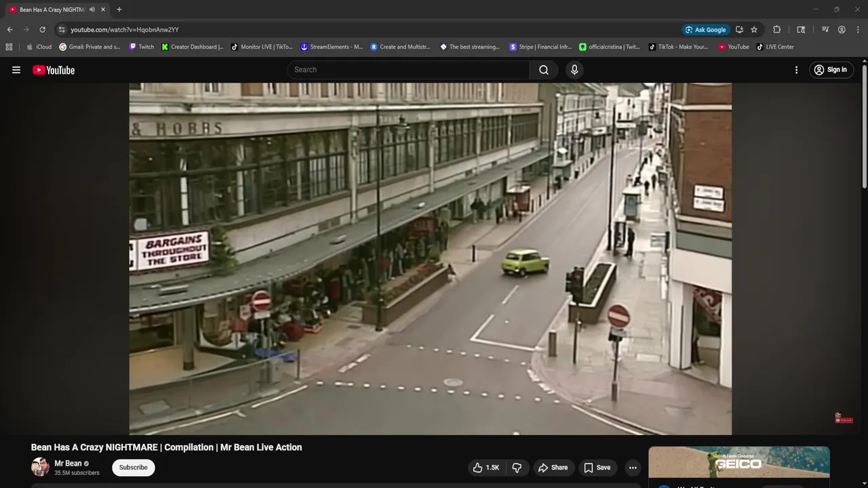Go forward in browser history
Viewport: 868px width, 488px height.
[x=26, y=30]
